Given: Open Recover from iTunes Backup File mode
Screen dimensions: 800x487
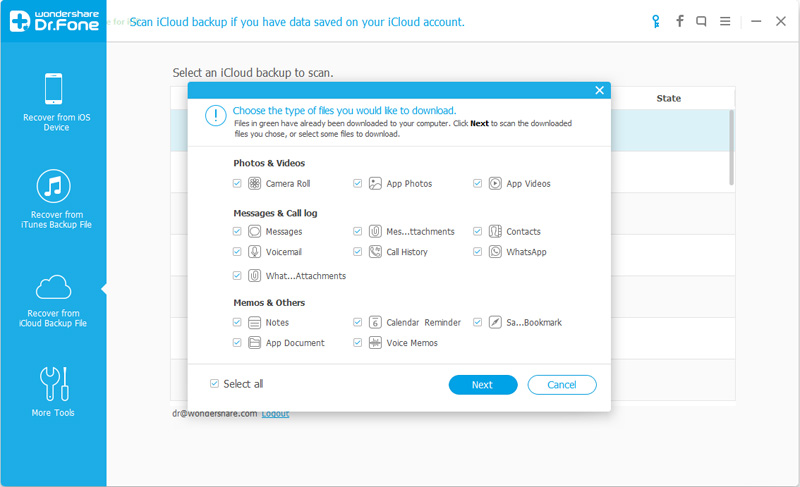Looking at the screenshot, I should (54, 199).
